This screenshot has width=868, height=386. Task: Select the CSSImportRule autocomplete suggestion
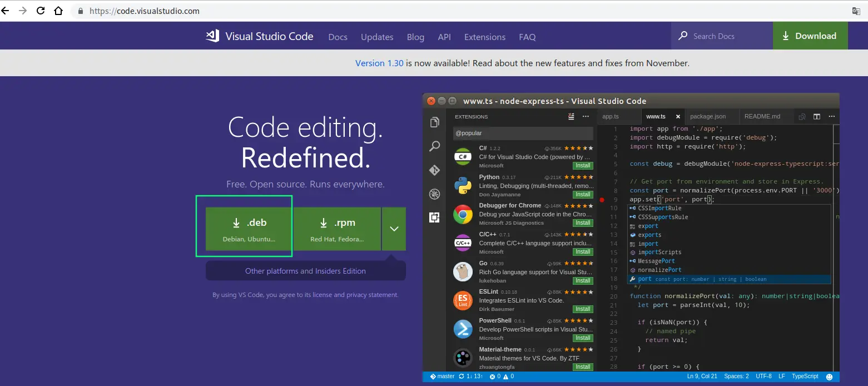tap(729, 208)
